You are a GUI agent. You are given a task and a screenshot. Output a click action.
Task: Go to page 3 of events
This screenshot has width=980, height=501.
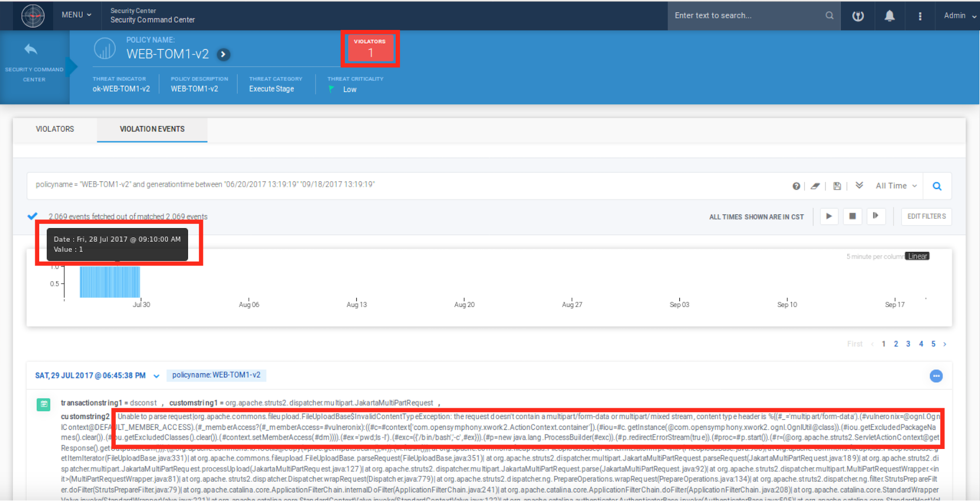point(908,344)
